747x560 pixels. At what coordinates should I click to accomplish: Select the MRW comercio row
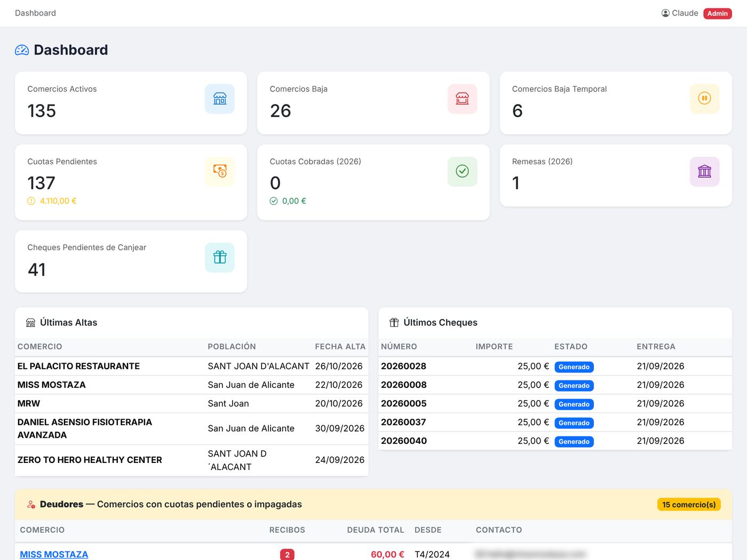(192, 404)
